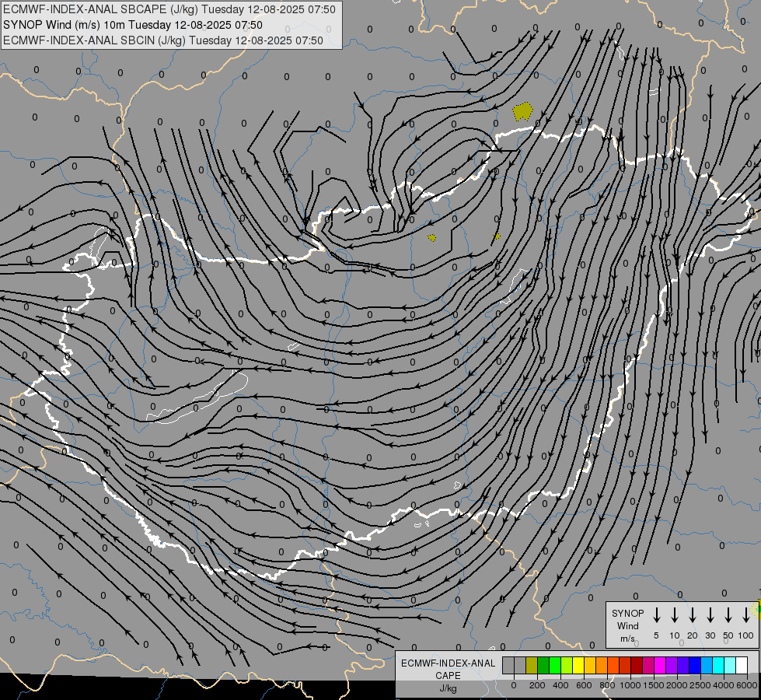The image size is (761, 700).
Task: Click the wind arrow labeled 100
Action: pos(746,615)
